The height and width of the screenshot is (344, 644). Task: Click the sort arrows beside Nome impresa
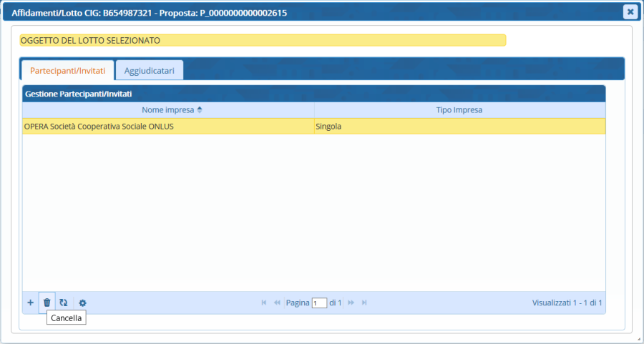(200, 110)
